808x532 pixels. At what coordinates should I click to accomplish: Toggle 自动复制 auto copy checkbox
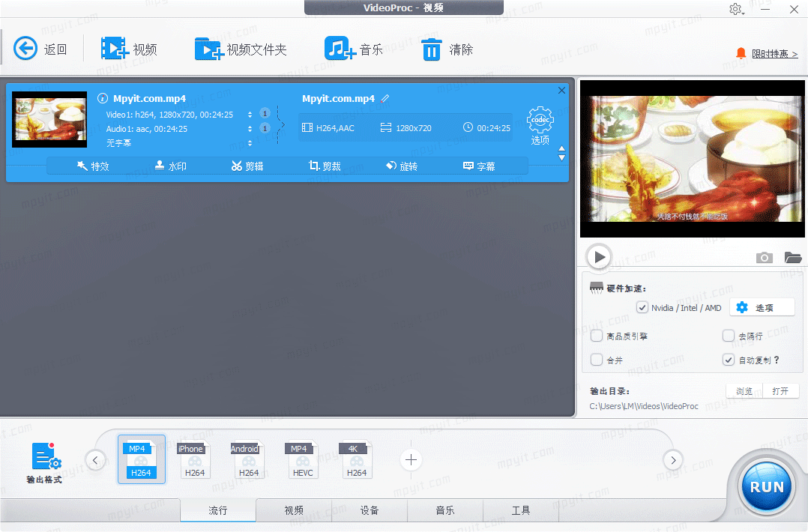pyautogui.click(x=728, y=360)
